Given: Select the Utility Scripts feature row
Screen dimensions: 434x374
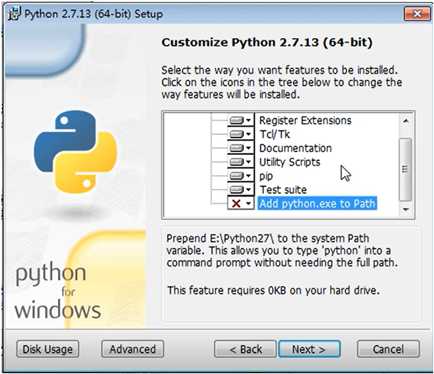Looking at the screenshot, I should (x=290, y=162).
